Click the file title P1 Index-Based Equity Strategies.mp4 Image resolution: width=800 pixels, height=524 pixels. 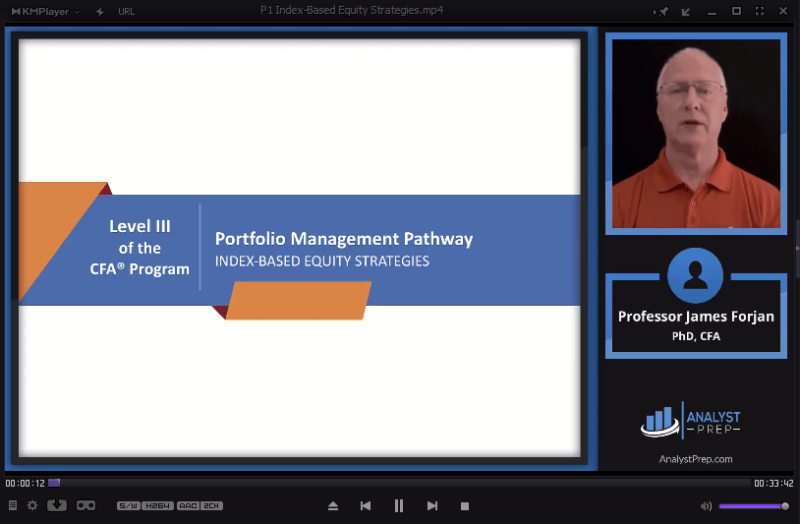(x=352, y=10)
